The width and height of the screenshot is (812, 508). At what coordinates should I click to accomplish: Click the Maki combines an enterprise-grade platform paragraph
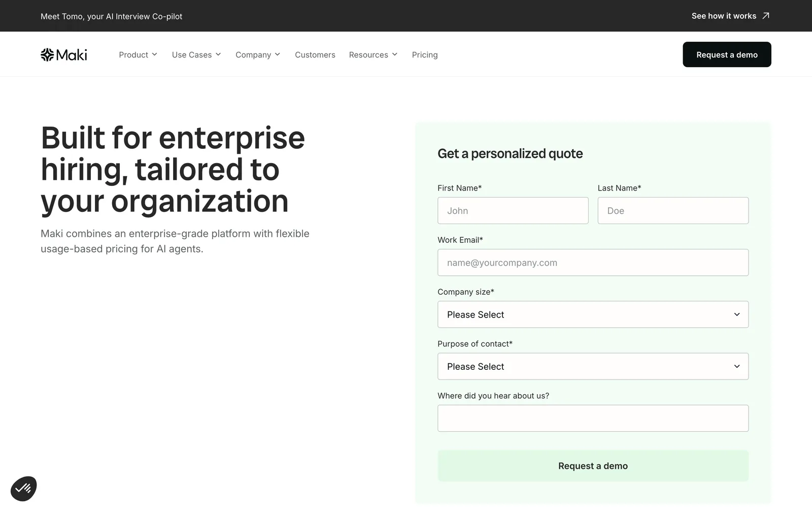[x=175, y=241]
